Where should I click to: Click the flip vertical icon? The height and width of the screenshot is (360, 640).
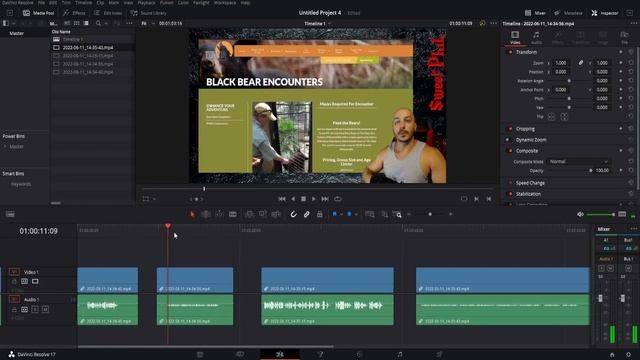point(564,117)
